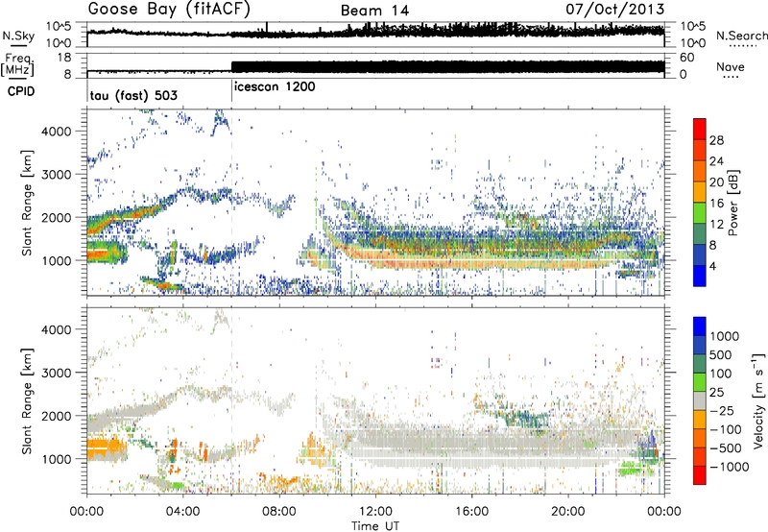
Task: Click the '60' Nave axis tick
Action: coord(687,58)
